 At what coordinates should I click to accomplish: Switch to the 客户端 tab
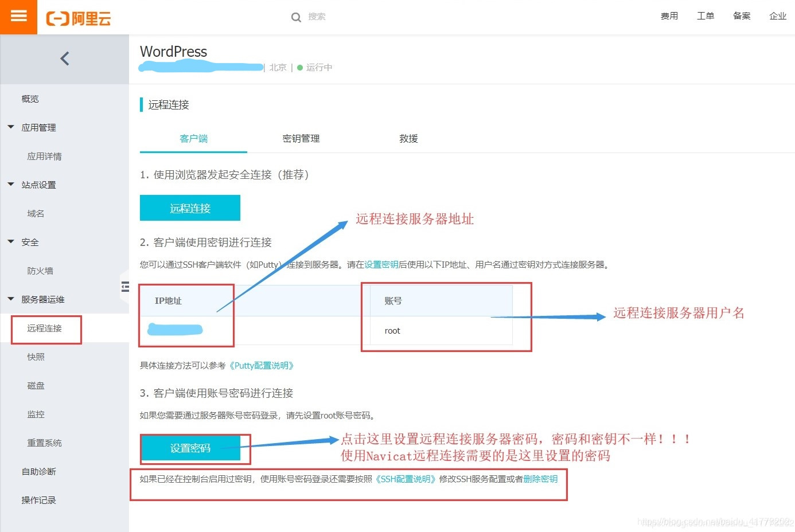click(x=193, y=139)
